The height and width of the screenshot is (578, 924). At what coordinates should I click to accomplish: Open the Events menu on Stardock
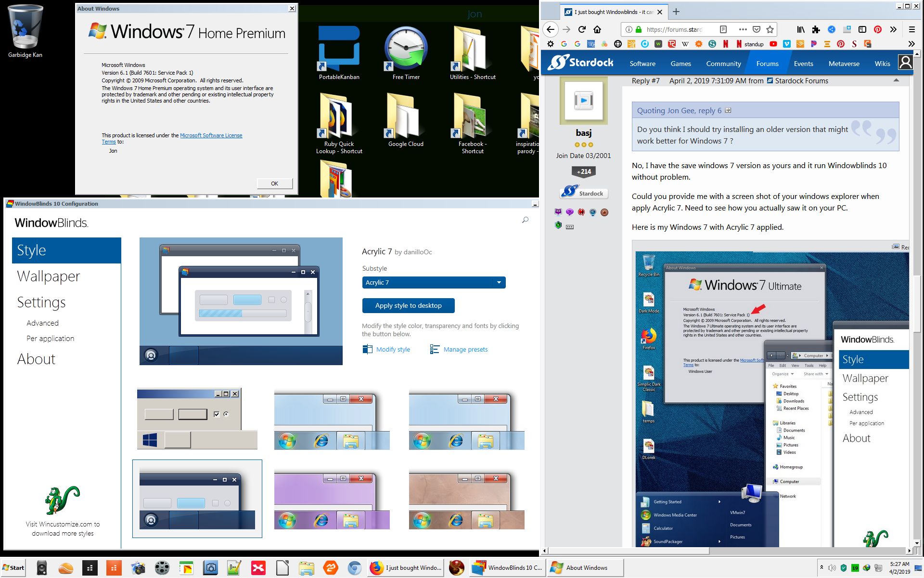tap(803, 64)
